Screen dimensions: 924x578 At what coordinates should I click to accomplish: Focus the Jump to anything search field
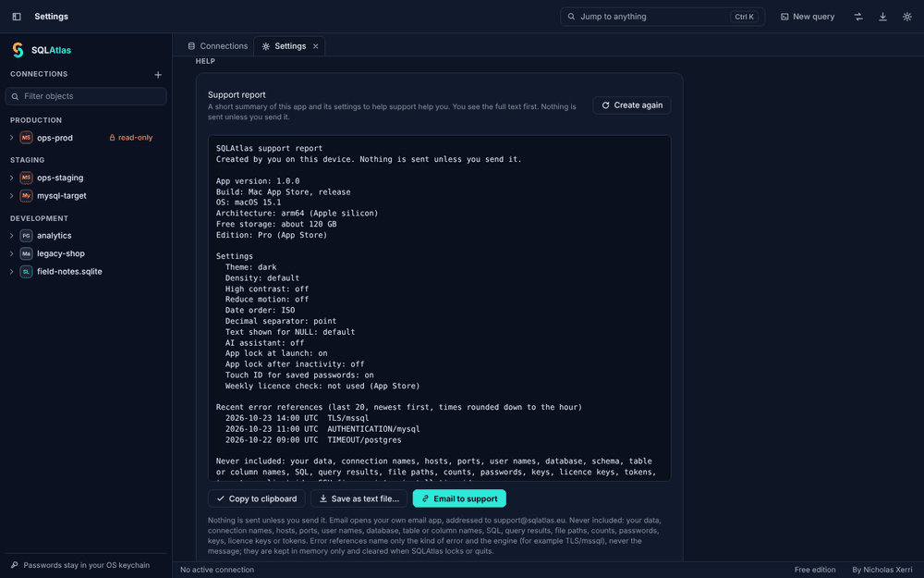[663, 17]
